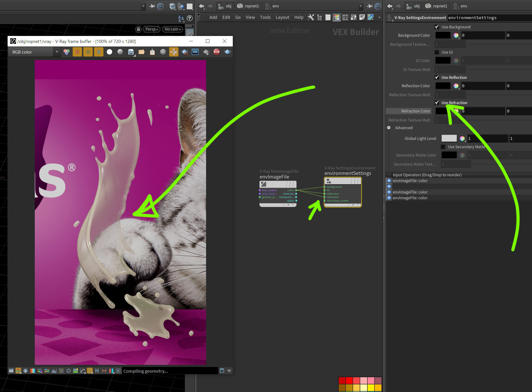Toggle HSL color correction in frame buffer
The image size is (532, 392).
[40, 371]
